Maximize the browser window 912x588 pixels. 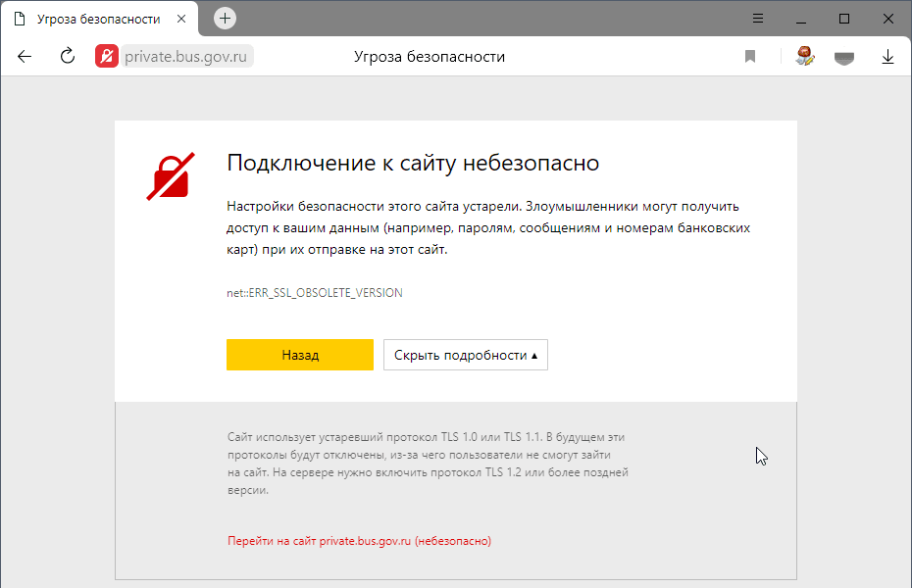(x=844, y=19)
